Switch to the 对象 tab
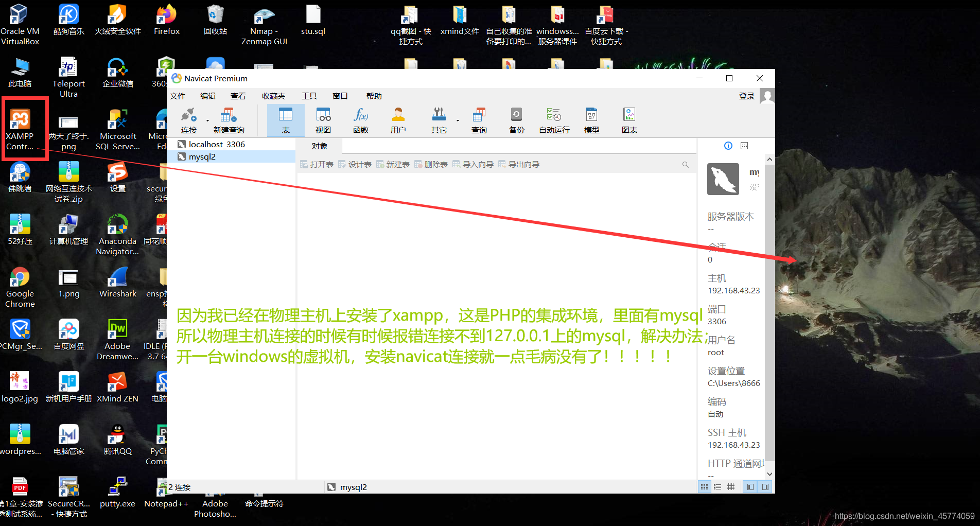This screenshot has width=980, height=526. click(319, 146)
